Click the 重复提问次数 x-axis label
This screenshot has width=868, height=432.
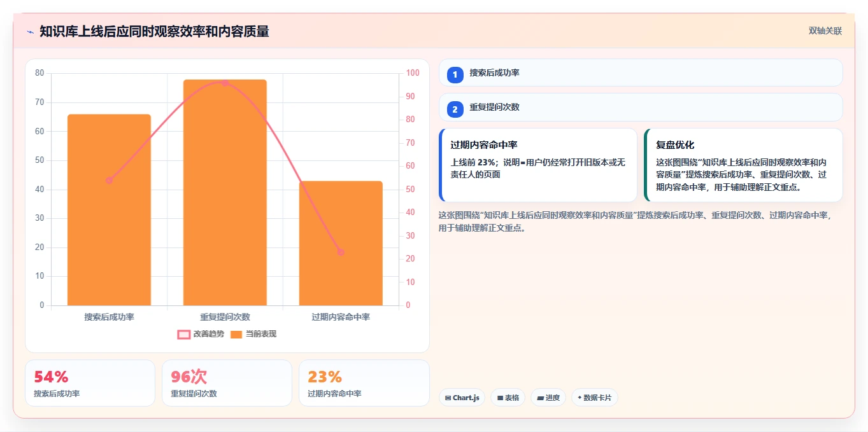[x=225, y=317]
